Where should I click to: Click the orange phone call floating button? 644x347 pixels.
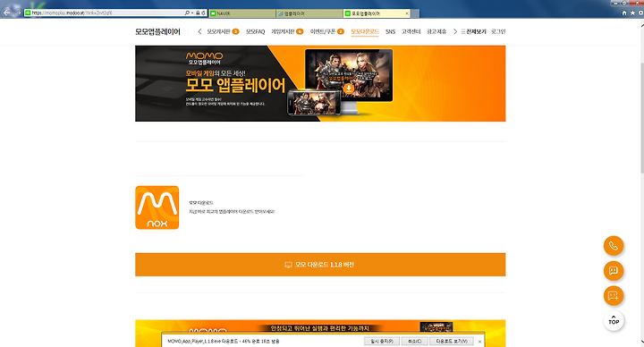pyautogui.click(x=614, y=246)
